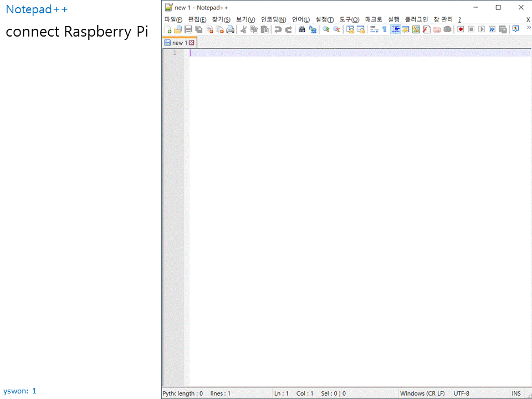Open a file with the folder icon

coord(178,29)
